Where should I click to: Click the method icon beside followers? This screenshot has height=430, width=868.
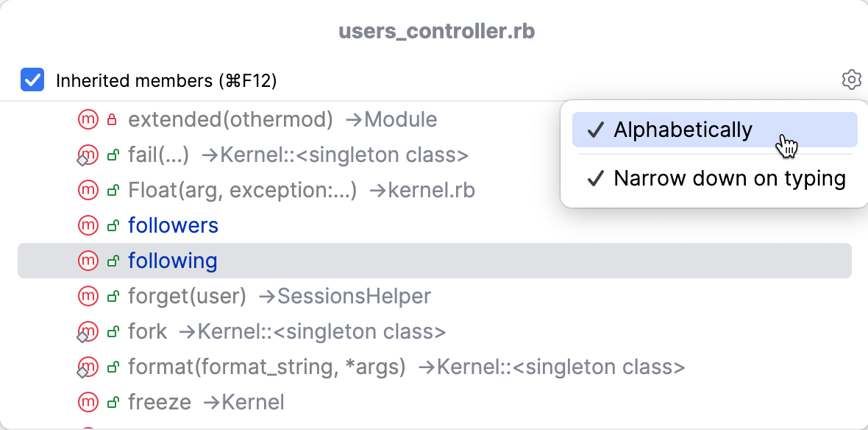88,225
